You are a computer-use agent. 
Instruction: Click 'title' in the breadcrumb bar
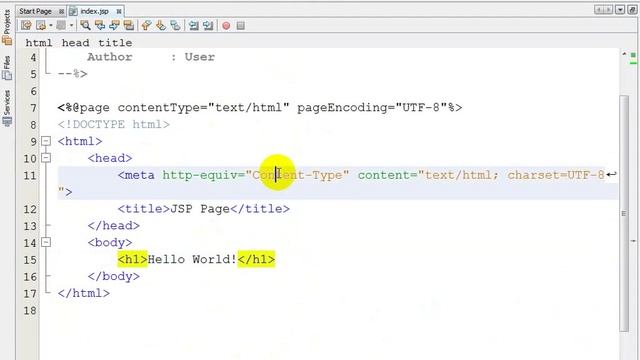(115, 43)
